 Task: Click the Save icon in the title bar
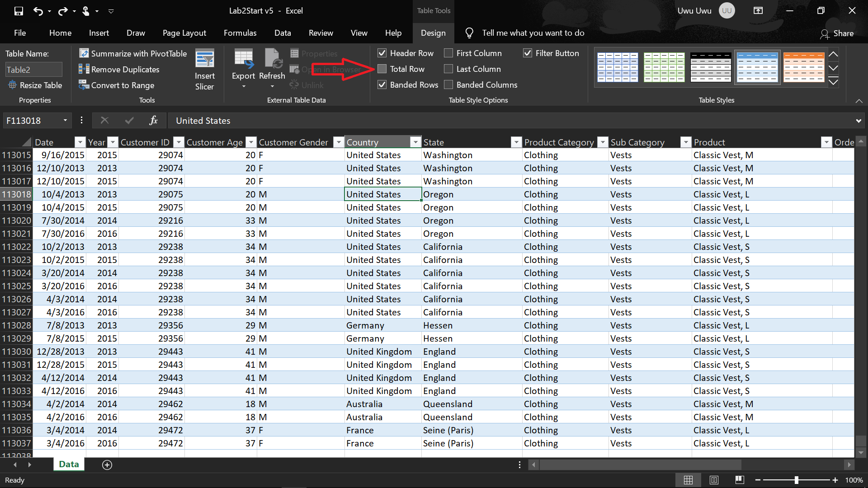(19, 11)
